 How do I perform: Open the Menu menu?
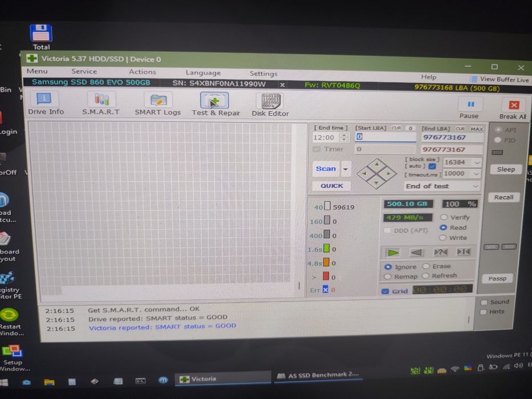point(37,71)
